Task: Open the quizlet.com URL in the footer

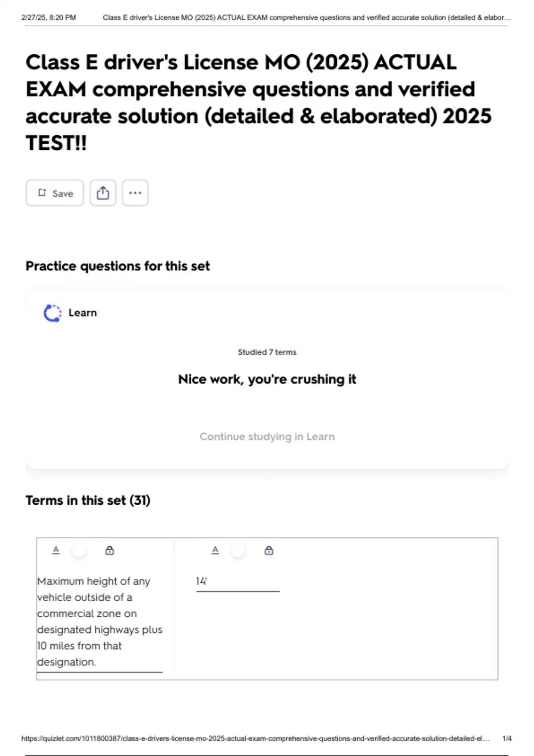Action: point(255,739)
